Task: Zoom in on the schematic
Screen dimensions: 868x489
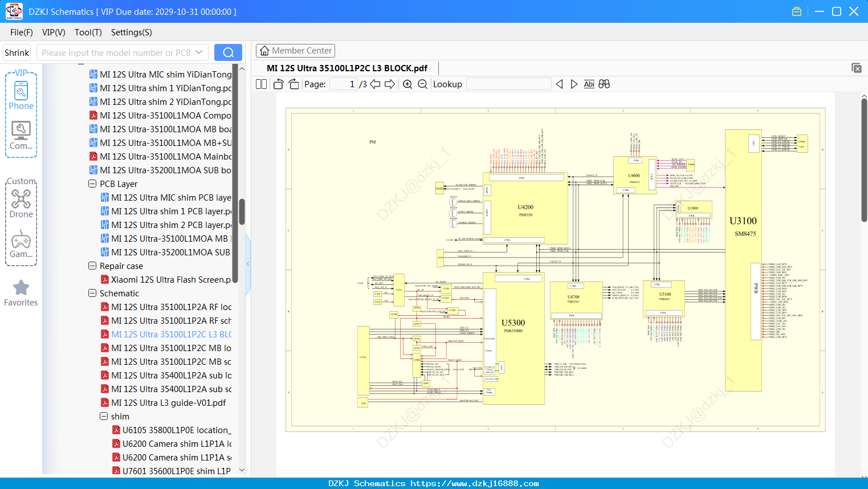Action: pyautogui.click(x=407, y=84)
